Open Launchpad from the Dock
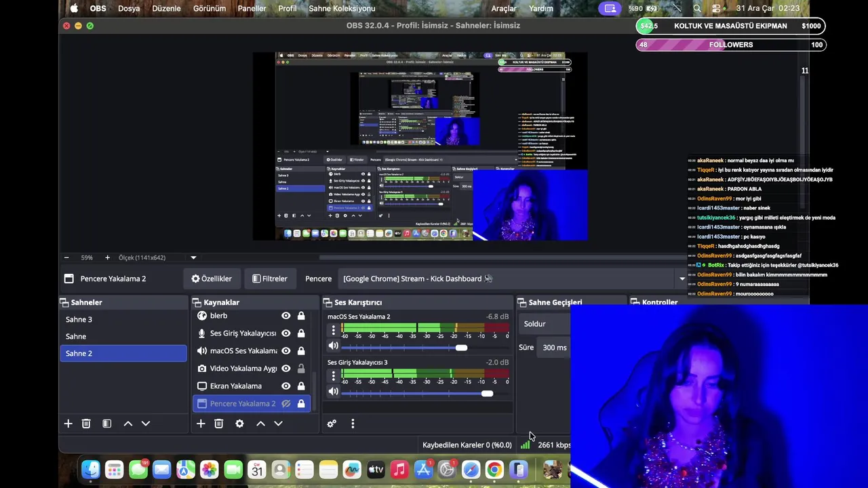Viewport: 868px width, 488px height. (x=114, y=469)
